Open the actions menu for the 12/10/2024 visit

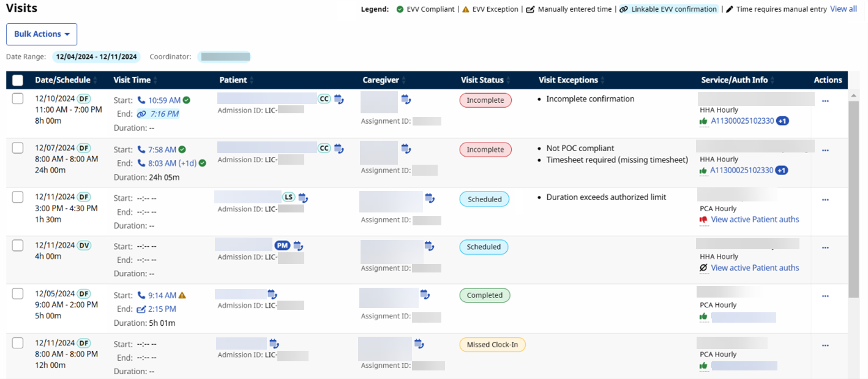pyautogui.click(x=825, y=101)
